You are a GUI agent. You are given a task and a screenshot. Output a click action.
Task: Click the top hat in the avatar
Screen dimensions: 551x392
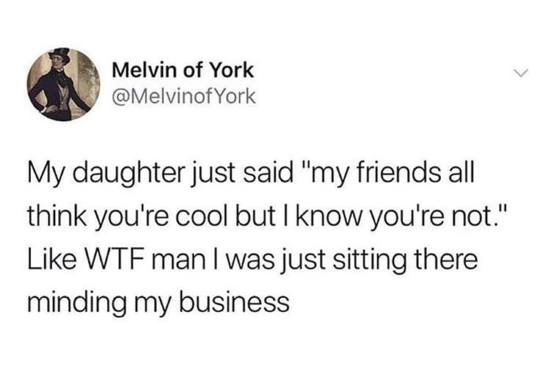[x=59, y=56]
